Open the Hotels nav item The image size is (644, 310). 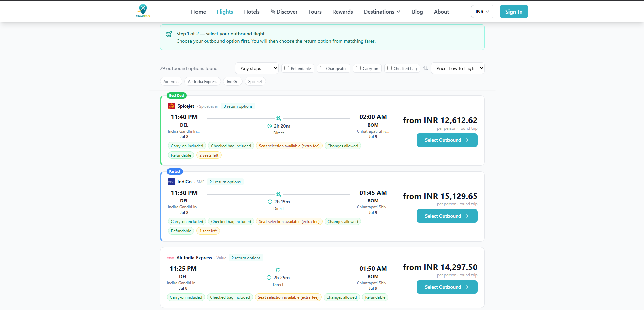[x=252, y=12]
